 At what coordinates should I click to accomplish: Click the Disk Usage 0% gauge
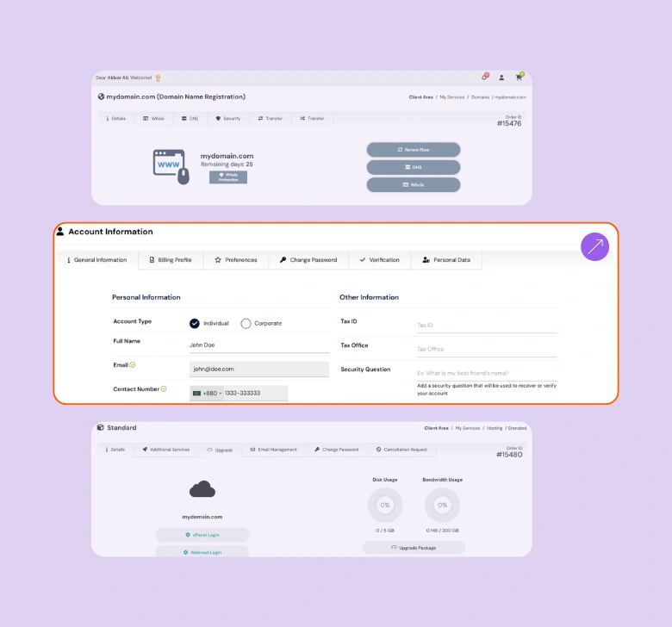point(385,505)
